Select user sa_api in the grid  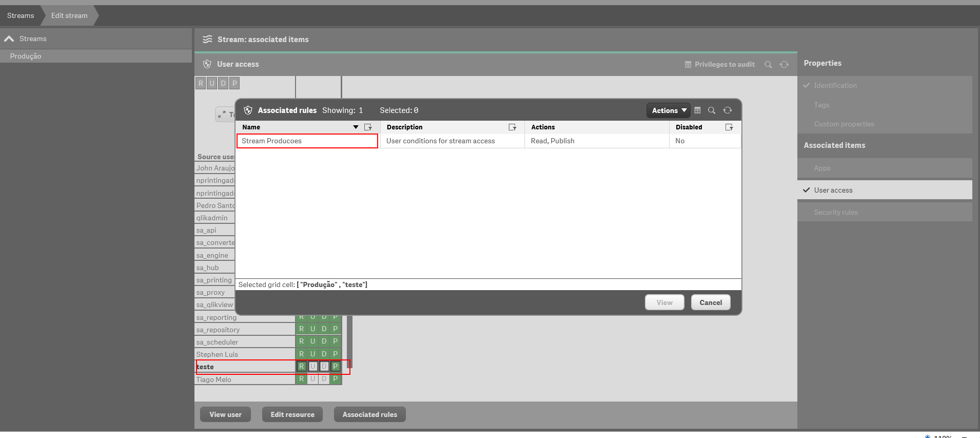click(x=215, y=230)
